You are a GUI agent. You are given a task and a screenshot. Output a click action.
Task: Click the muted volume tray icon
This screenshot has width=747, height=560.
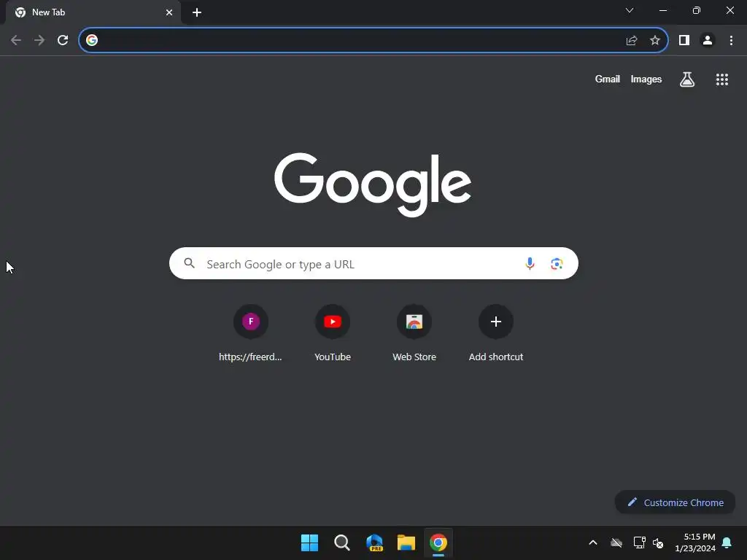coord(658,542)
